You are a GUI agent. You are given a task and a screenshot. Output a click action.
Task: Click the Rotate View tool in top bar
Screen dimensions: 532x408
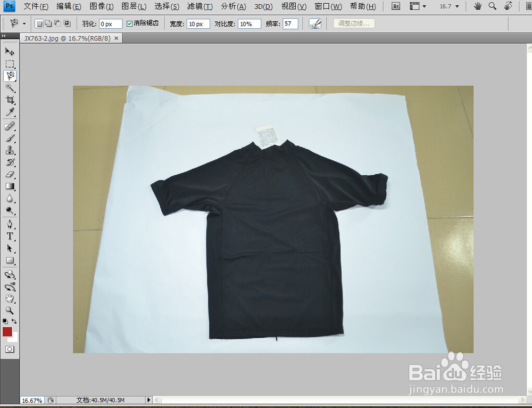pos(508,6)
